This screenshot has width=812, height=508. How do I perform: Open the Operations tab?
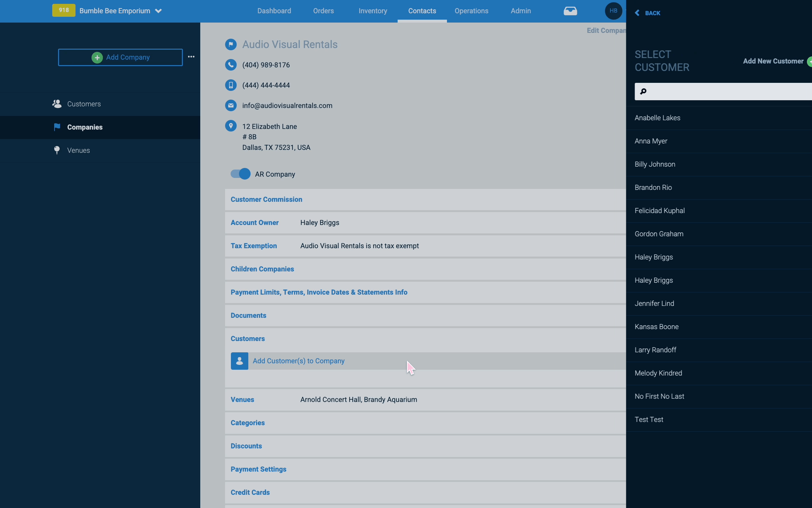pyautogui.click(x=471, y=11)
